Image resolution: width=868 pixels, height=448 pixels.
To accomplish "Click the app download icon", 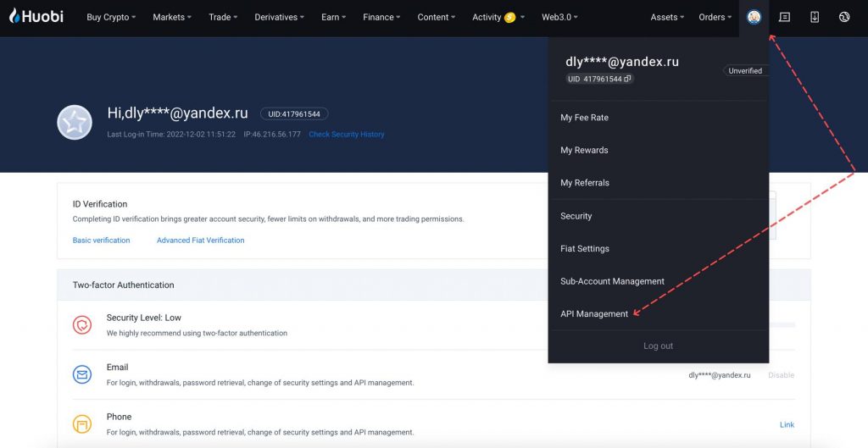I will tap(815, 17).
